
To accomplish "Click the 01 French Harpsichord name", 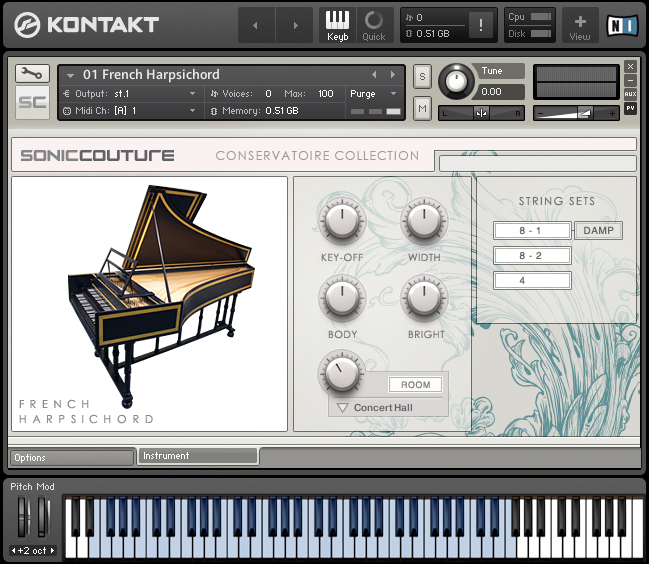I will point(151,74).
